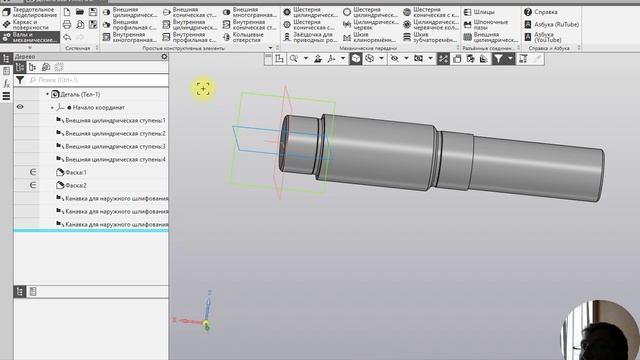The width and height of the screenshot is (640, 360).
Task: Open Азбука (YouTube) link
Action: coord(543,37)
